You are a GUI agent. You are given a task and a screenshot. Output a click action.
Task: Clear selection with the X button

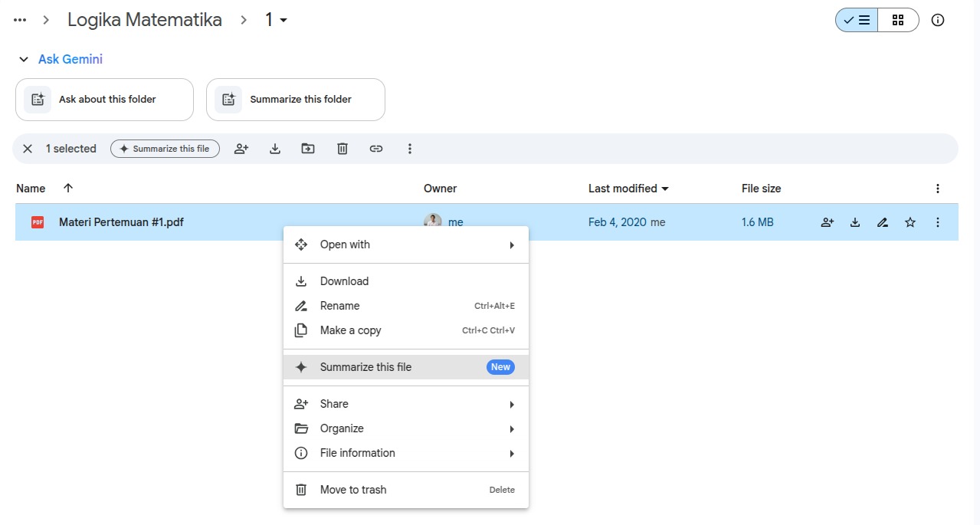(x=28, y=149)
